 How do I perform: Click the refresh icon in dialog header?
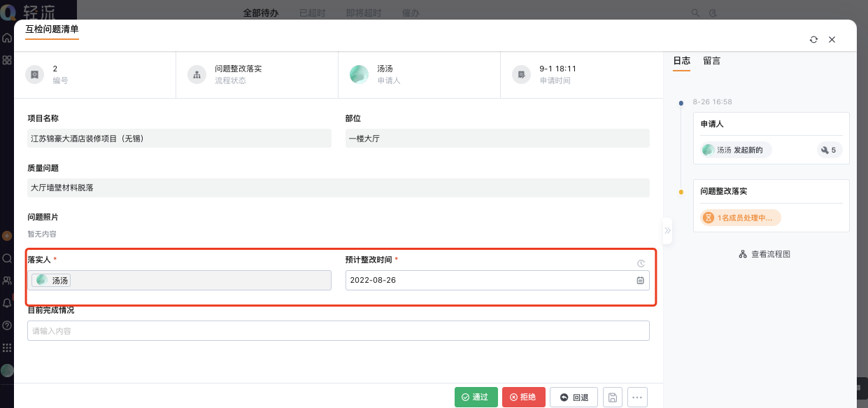pyautogui.click(x=813, y=40)
